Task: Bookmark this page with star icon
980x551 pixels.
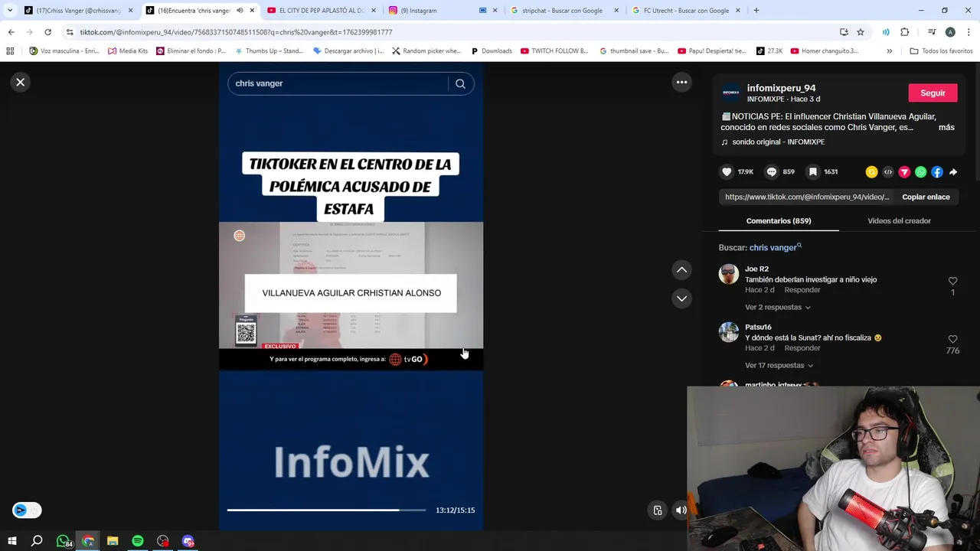Action: pyautogui.click(x=861, y=32)
